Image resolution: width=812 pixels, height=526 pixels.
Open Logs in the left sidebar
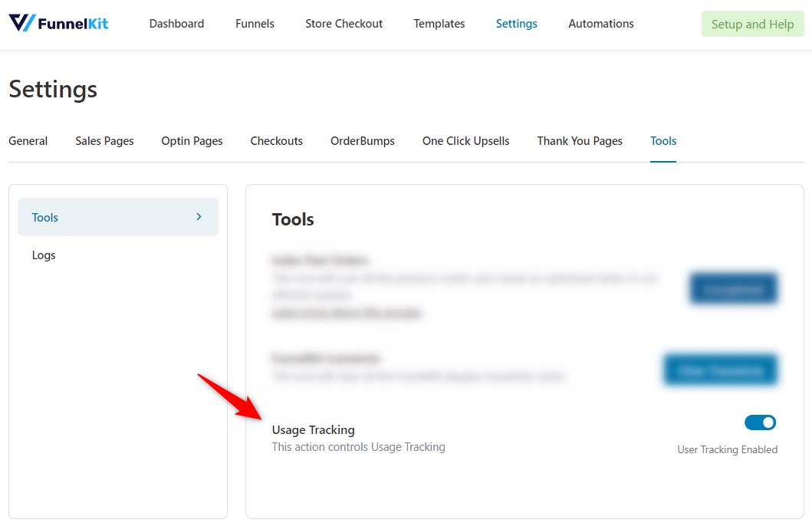pos(44,255)
